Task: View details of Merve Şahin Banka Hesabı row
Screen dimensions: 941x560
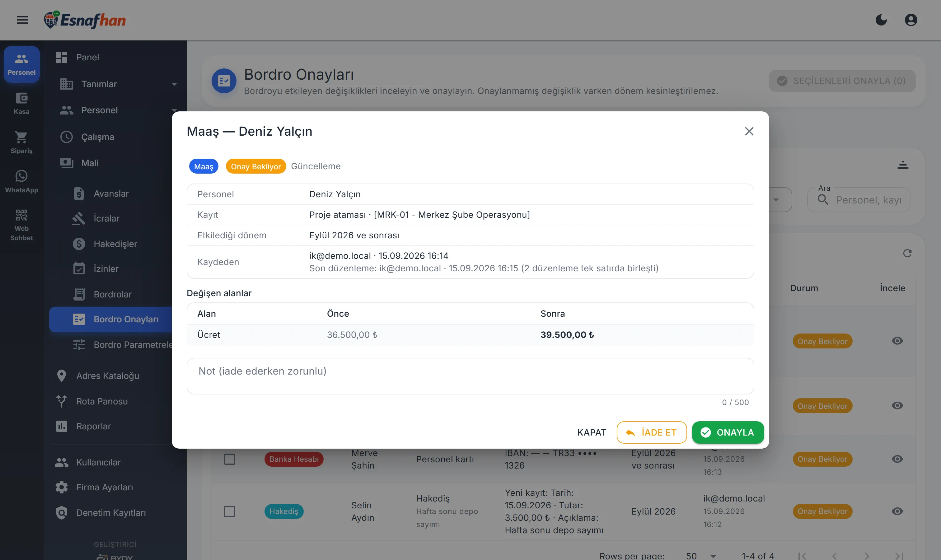Action: [897, 459]
